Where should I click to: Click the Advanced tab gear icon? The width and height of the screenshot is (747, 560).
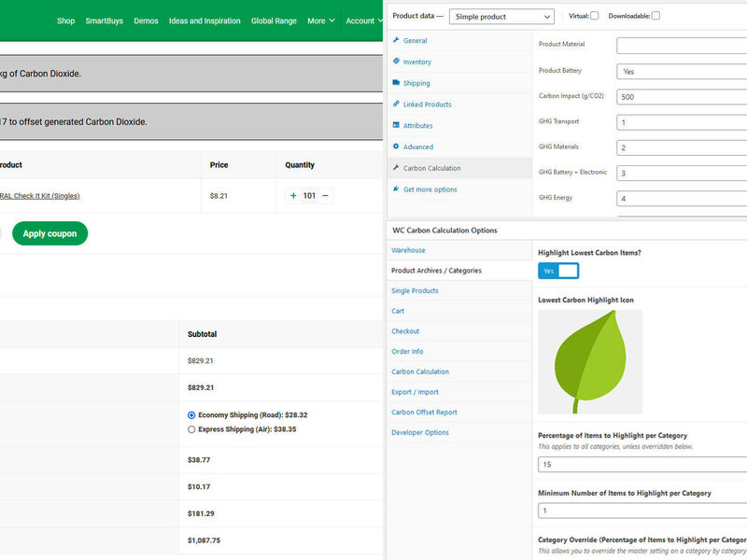[x=396, y=147]
